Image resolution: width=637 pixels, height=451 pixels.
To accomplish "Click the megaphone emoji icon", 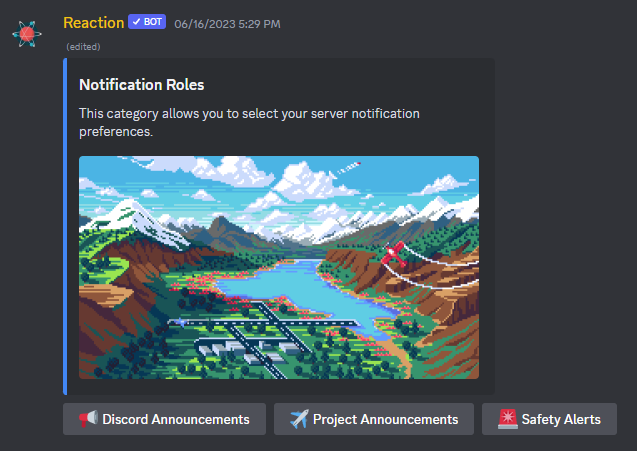I will [x=88, y=419].
